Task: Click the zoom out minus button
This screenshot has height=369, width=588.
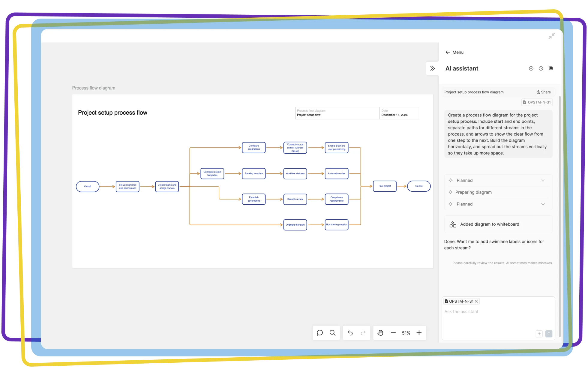Action: (x=393, y=333)
